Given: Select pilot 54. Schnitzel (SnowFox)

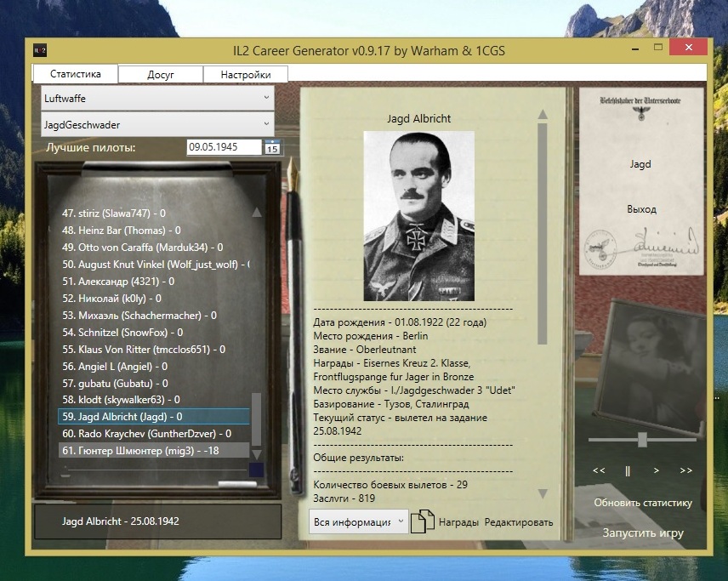Looking at the screenshot, I should tap(154, 333).
